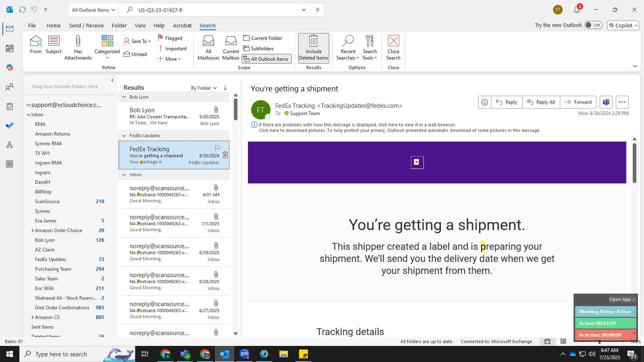This screenshot has height=362, width=644.
Task: Filter by Flagged messages
Action: (170, 38)
